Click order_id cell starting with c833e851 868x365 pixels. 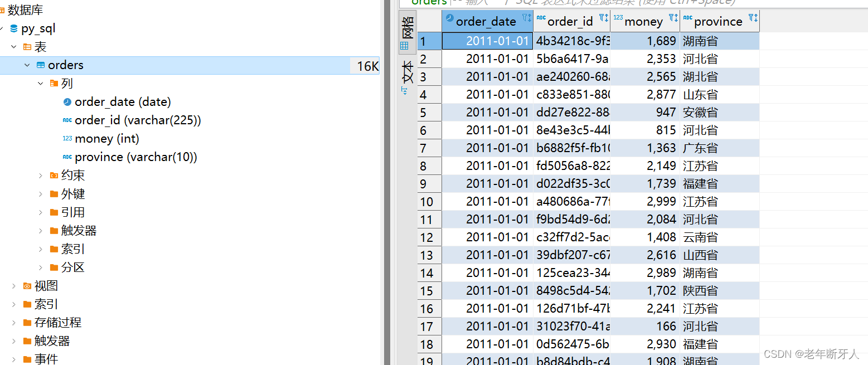tap(572, 95)
